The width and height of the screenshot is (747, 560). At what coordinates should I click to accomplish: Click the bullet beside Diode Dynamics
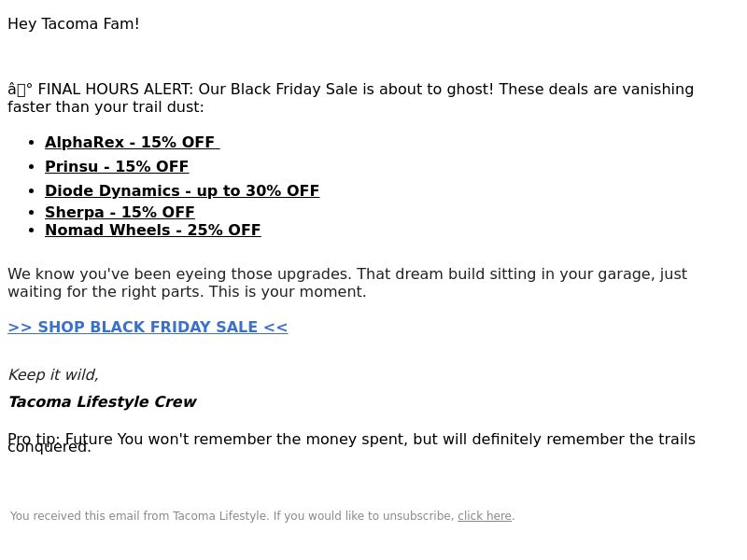tap(32, 191)
